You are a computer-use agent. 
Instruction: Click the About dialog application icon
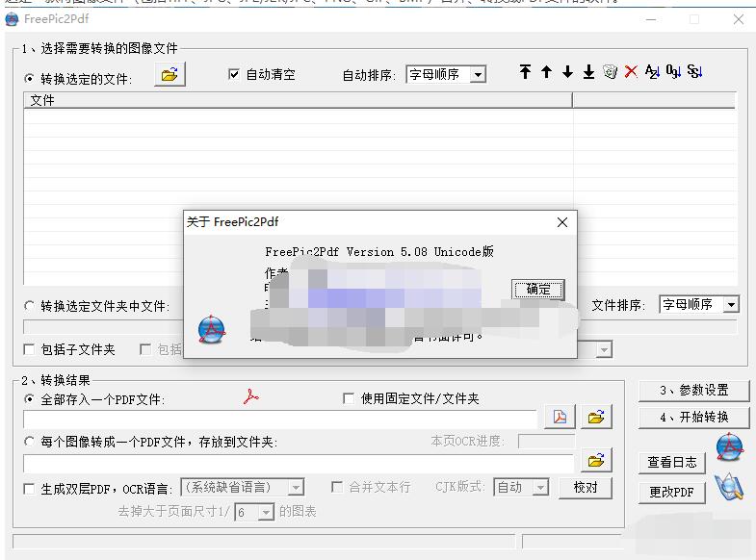212,329
